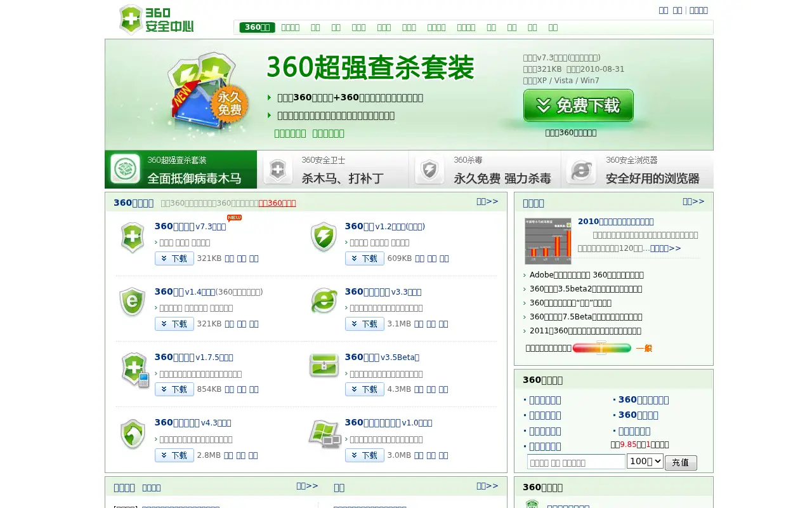Click the letter-e shield icon beside v1.4
This screenshot has width=812, height=508.
tap(133, 302)
